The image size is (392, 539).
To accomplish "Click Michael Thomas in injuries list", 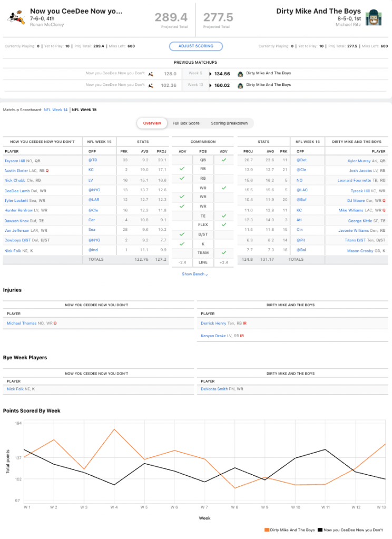I will (x=21, y=324).
